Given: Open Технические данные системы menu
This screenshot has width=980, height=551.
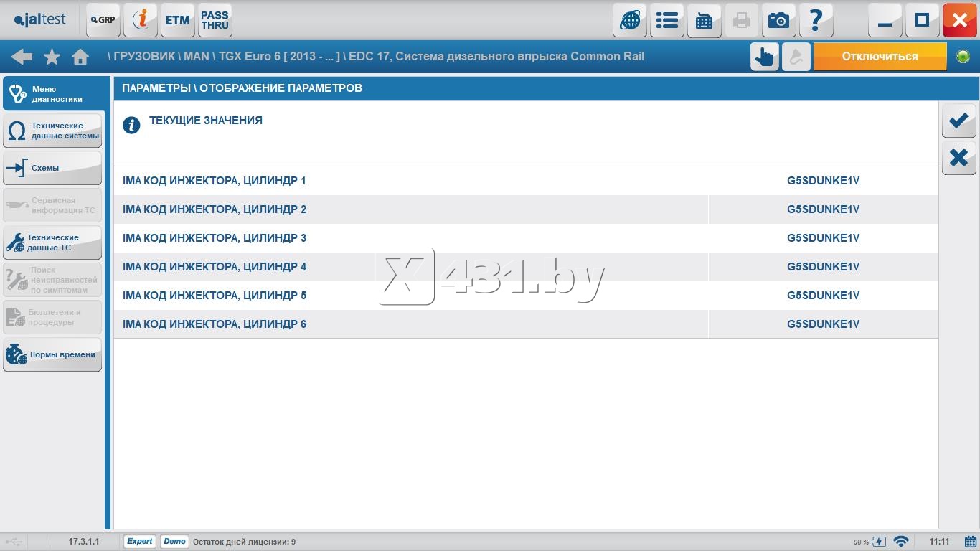Looking at the screenshot, I should 53,131.
